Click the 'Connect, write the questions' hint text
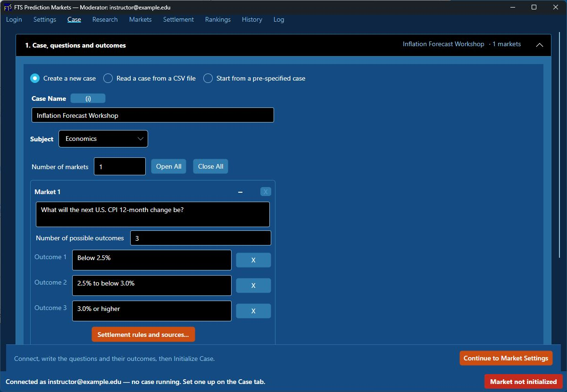The height and width of the screenshot is (392, 567). (x=115, y=359)
